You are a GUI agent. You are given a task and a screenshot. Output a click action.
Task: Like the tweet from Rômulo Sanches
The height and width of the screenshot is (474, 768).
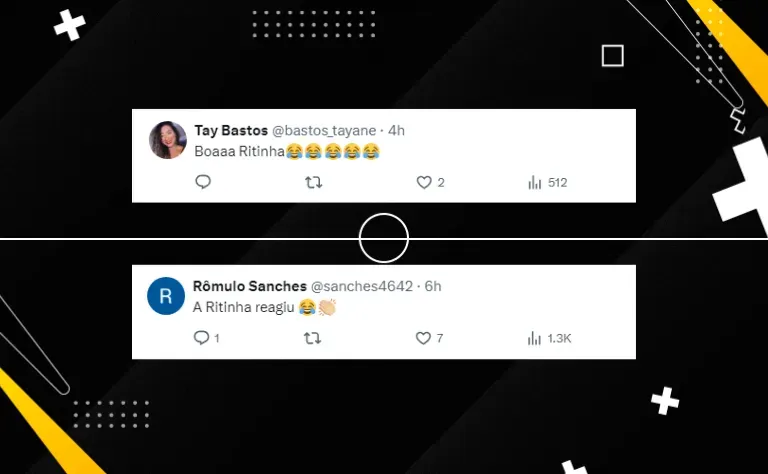tap(423, 338)
